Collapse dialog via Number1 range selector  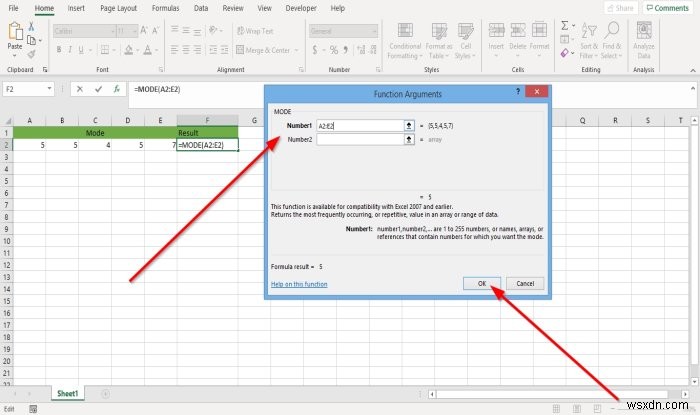408,126
